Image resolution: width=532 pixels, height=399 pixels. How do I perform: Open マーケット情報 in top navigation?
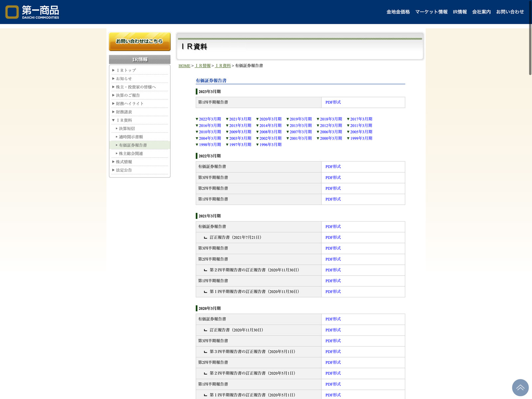(x=431, y=12)
